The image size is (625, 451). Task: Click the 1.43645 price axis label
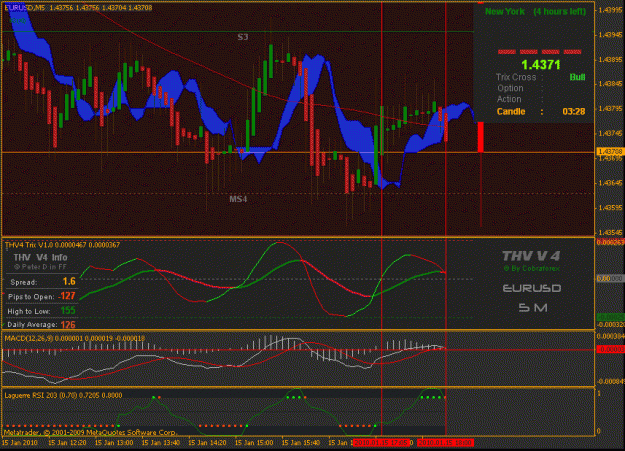tap(611, 183)
